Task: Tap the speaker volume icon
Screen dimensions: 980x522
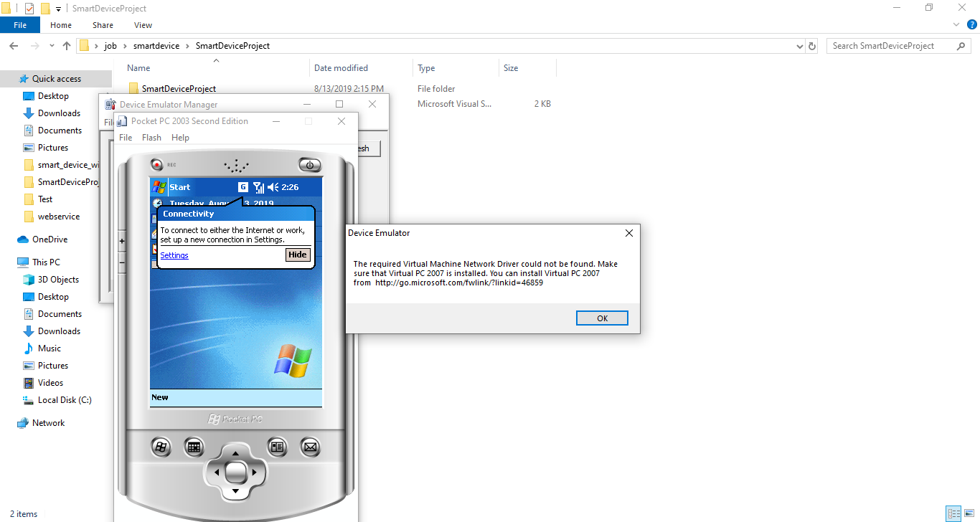Action: [x=273, y=187]
